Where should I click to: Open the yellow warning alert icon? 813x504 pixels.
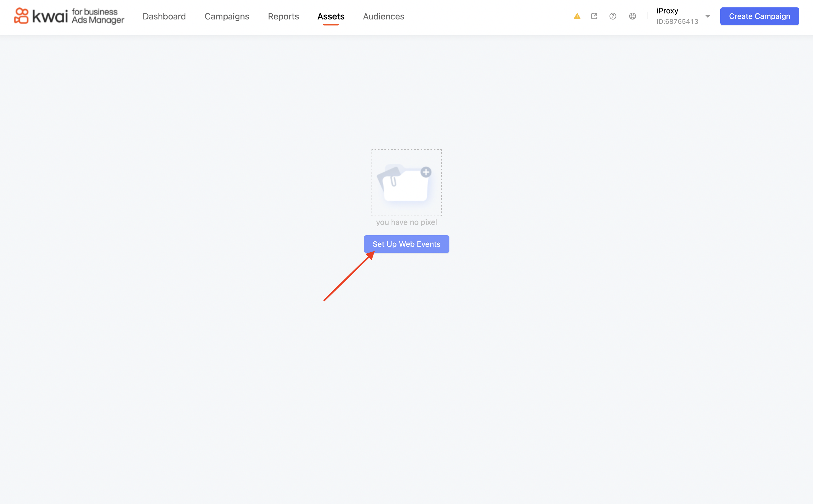tap(577, 16)
